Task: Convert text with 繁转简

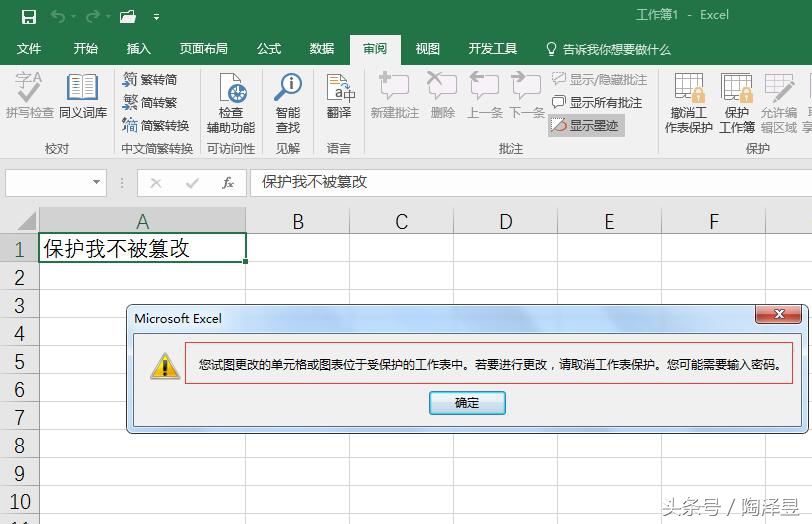Action: 150,79
